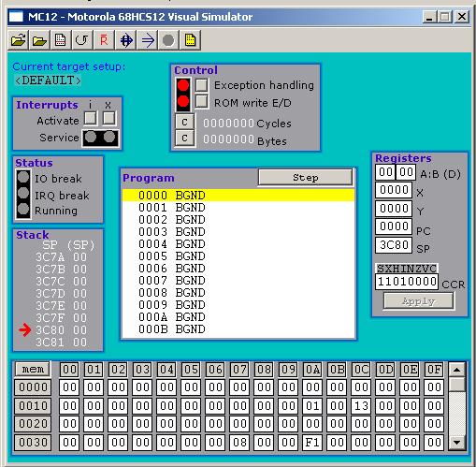
Task: Click the blue globe crosshair icon
Action: click(126, 40)
